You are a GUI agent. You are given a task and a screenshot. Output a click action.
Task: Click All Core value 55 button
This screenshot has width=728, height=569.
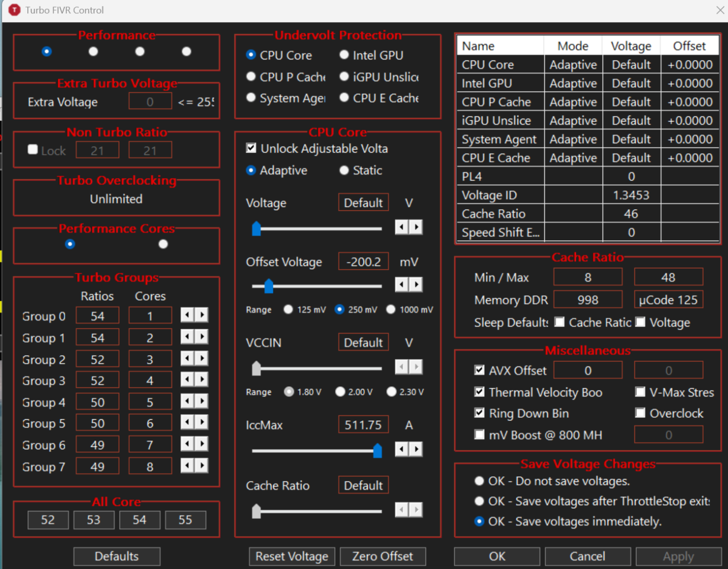[x=185, y=520]
